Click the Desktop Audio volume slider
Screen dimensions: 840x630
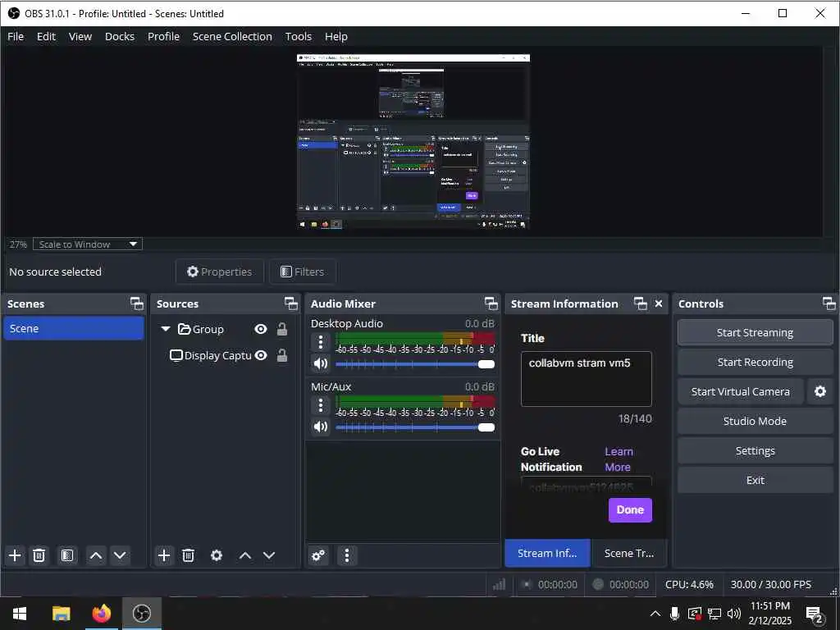(x=414, y=364)
